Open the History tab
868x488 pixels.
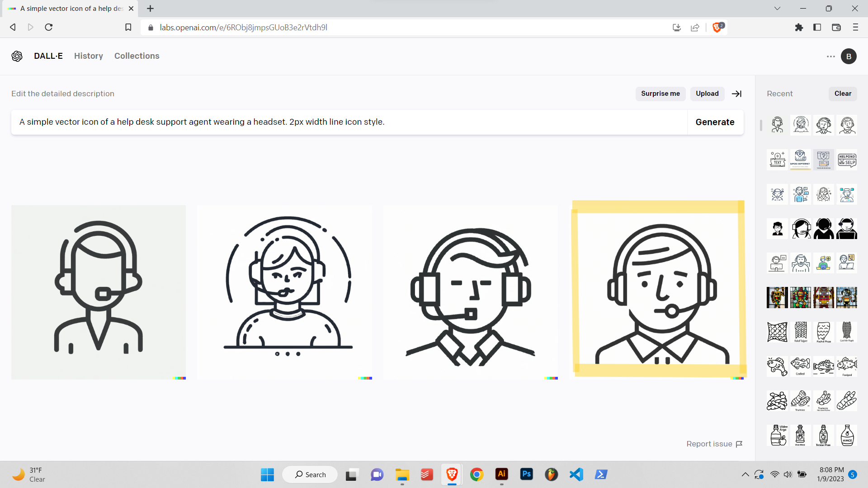click(x=89, y=56)
